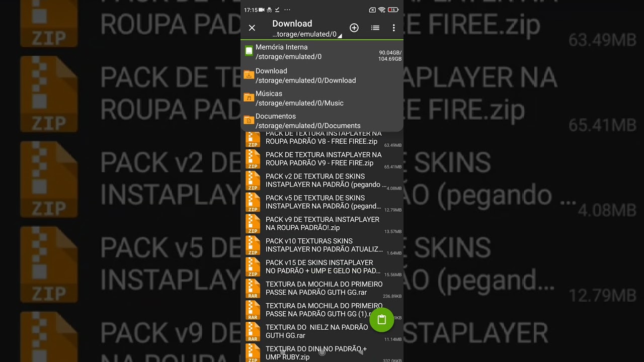The height and width of the screenshot is (362, 644).
Task: Select Memória Interna storage location
Action: point(322,52)
